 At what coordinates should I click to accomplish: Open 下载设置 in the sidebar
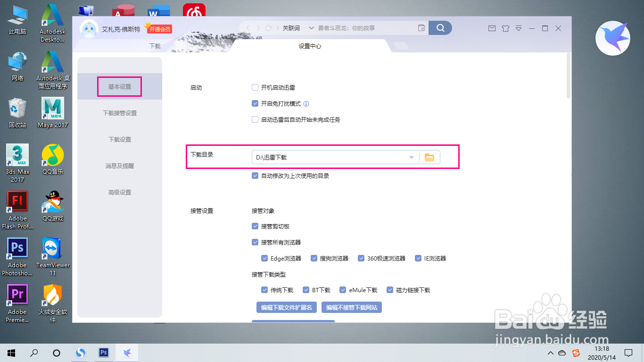[120, 140]
